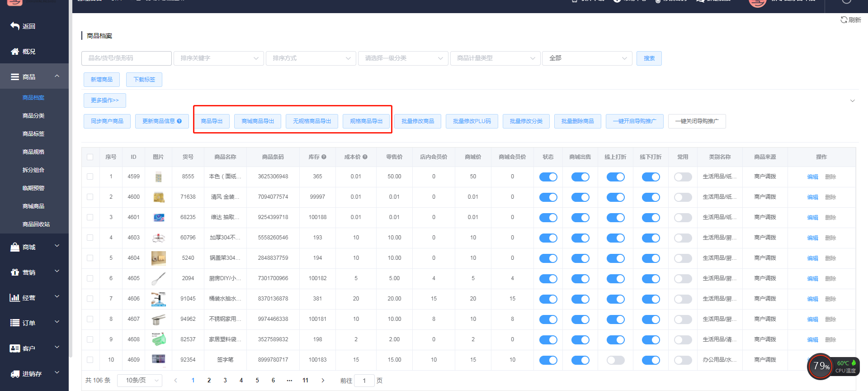Select 商城商品 in the sidebar
This screenshot has height=391, width=868.
click(x=33, y=206)
